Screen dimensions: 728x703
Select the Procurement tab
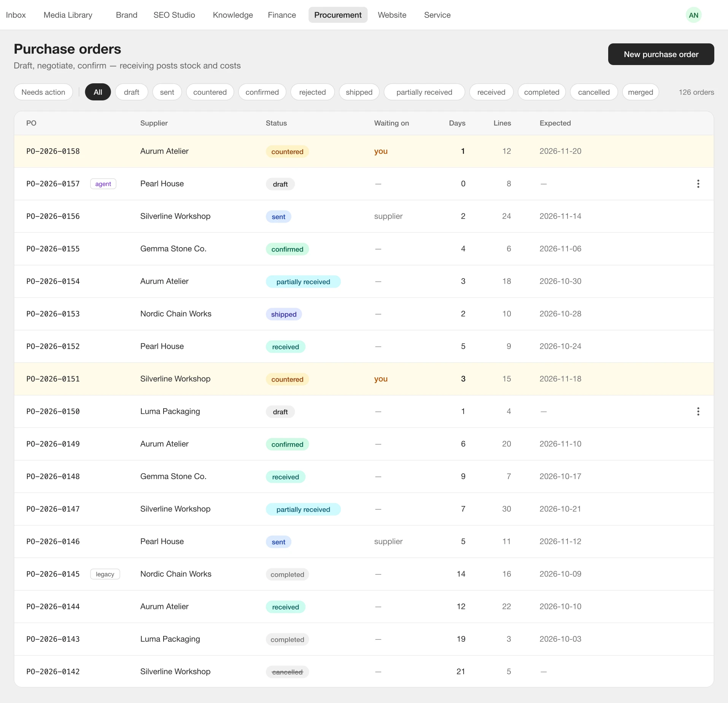tap(338, 15)
